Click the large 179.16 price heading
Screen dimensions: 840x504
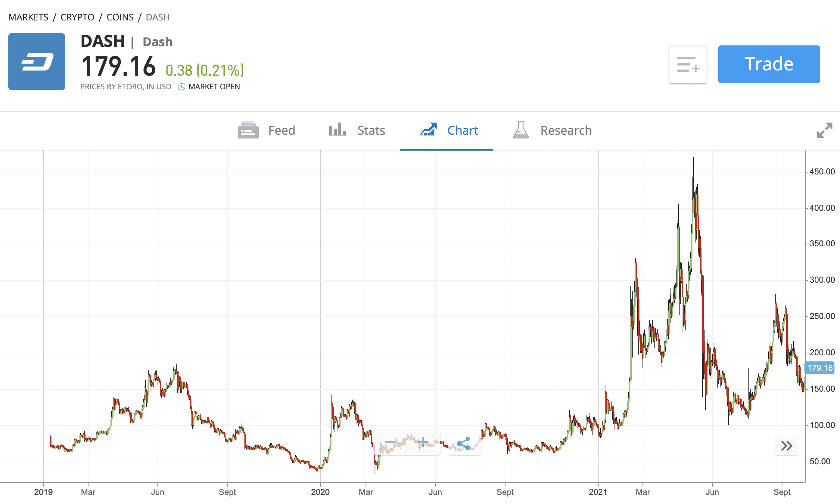point(118,67)
